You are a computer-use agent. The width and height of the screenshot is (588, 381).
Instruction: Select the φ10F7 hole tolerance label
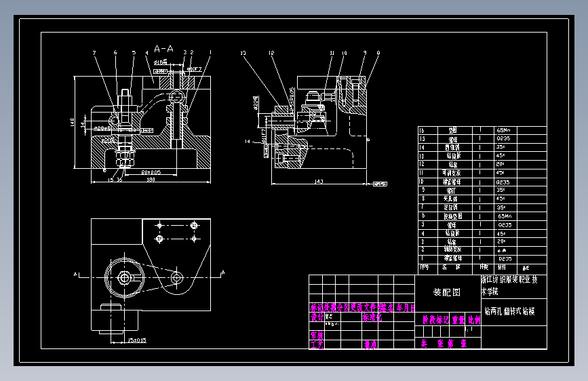(x=194, y=69)
